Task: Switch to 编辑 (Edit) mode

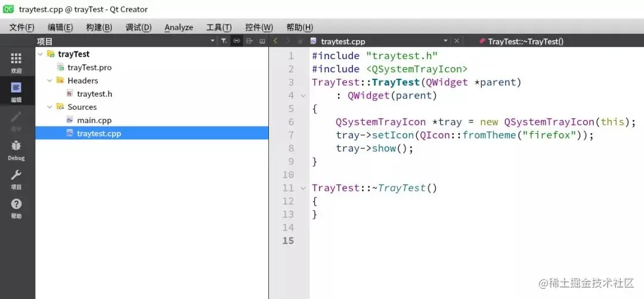Action: click(x=16, y=92)
